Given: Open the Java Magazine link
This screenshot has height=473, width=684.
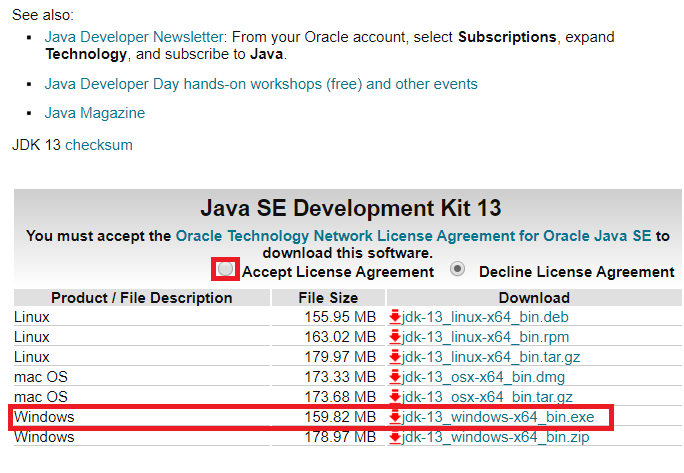Looking at the screenshot, I should 95,113.
